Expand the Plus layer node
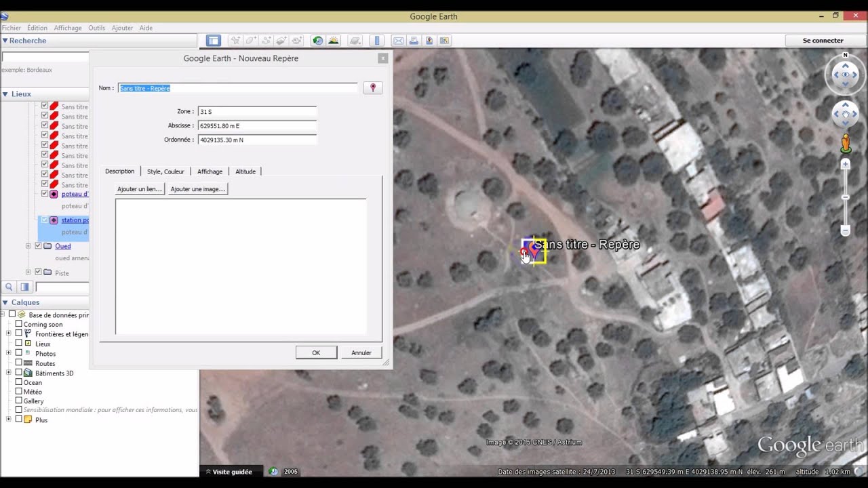 [9, 420]
